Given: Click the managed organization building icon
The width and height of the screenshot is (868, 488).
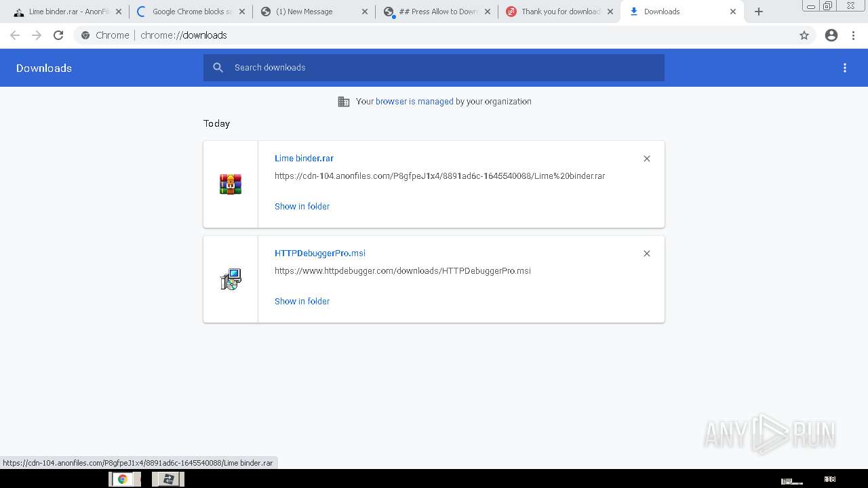Looking at the screenshot, I should tap(344, 102).
